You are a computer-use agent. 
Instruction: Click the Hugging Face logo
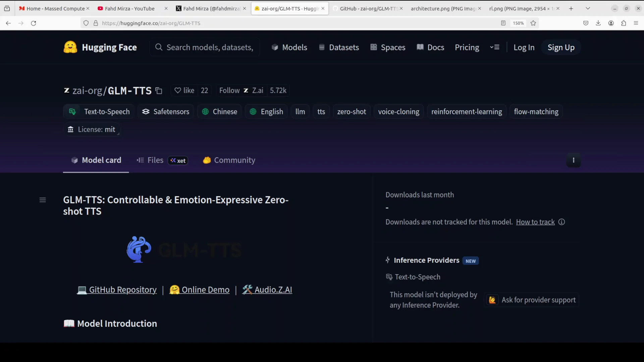(70, 47)
